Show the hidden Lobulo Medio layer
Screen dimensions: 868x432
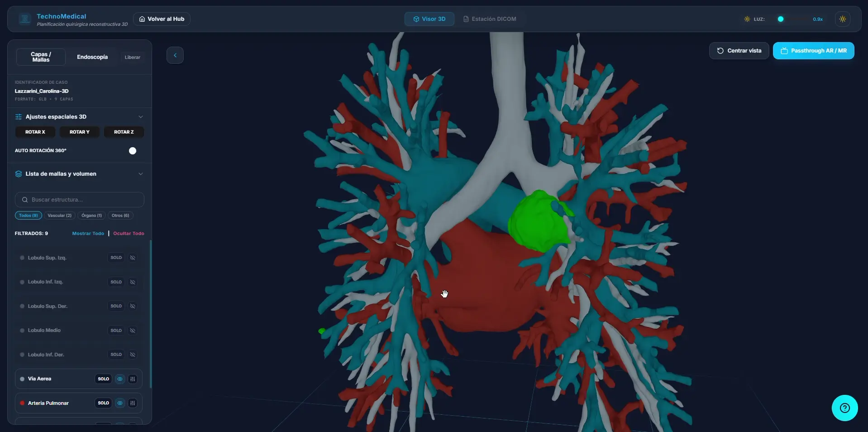coord(133,331)
